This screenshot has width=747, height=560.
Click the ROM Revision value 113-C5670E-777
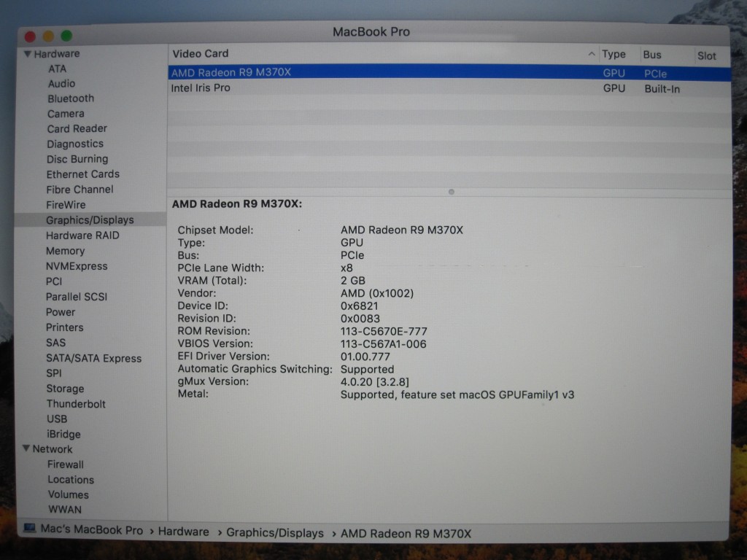click(384, 331)
